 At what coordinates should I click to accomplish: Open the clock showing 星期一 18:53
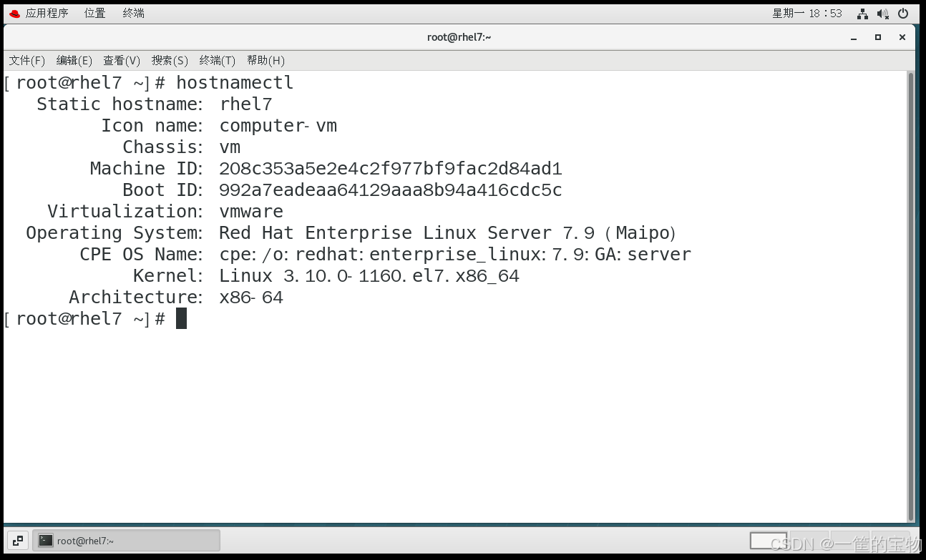(807, 13)
